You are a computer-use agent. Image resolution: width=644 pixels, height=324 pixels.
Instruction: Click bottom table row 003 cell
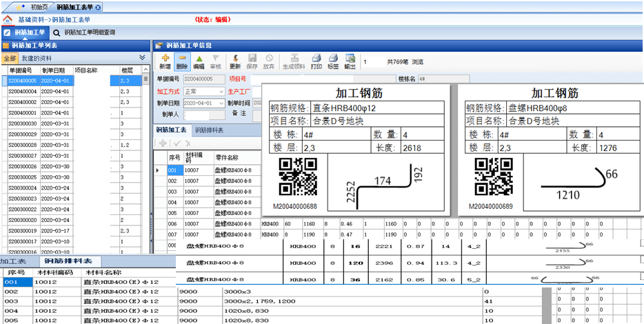point(18,301)
